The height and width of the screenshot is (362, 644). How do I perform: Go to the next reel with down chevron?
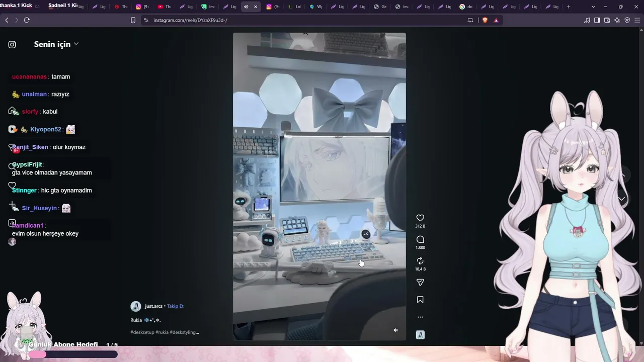click(x=622, y=199)
